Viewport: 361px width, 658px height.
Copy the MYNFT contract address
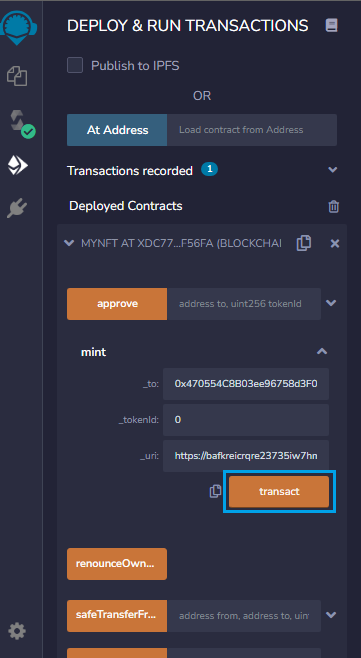(303, 243)
